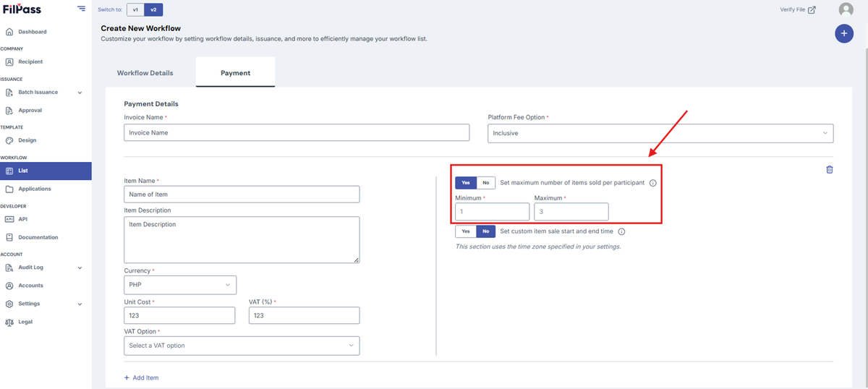Click the Batch Issuance icon
The image size is (868, 389).
9,93
